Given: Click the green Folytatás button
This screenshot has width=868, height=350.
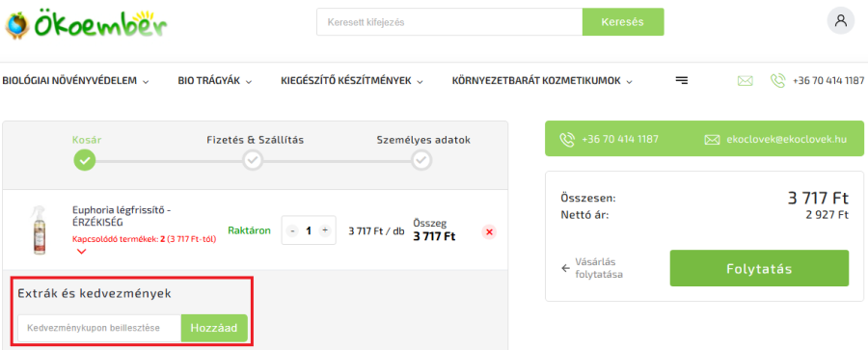Looking at the screenshot, I should [x=759, y=269].
